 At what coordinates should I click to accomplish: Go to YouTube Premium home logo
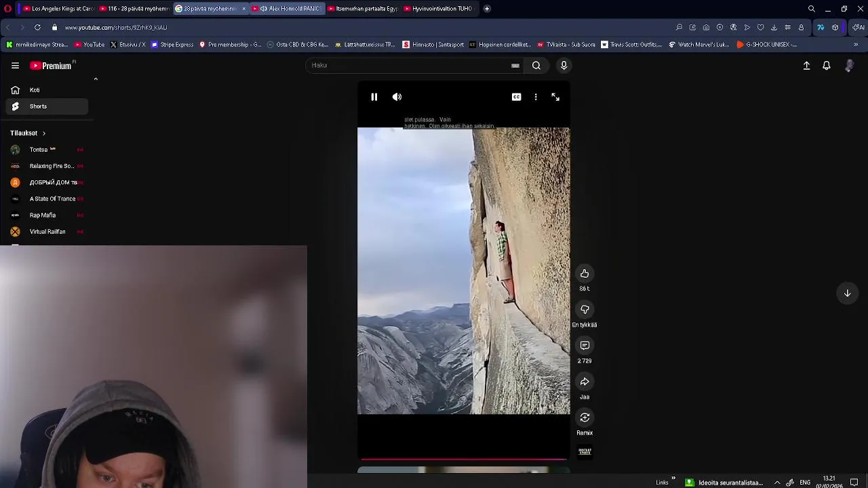52,66
